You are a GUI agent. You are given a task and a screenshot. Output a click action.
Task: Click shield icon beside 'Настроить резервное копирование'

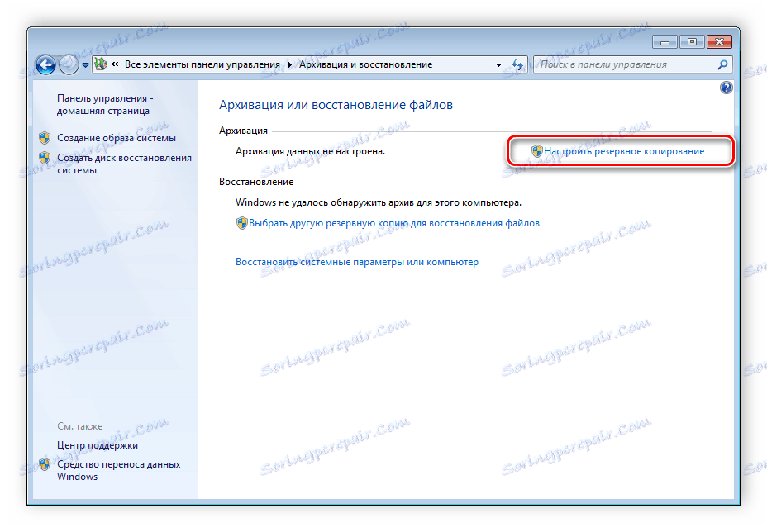536,151
